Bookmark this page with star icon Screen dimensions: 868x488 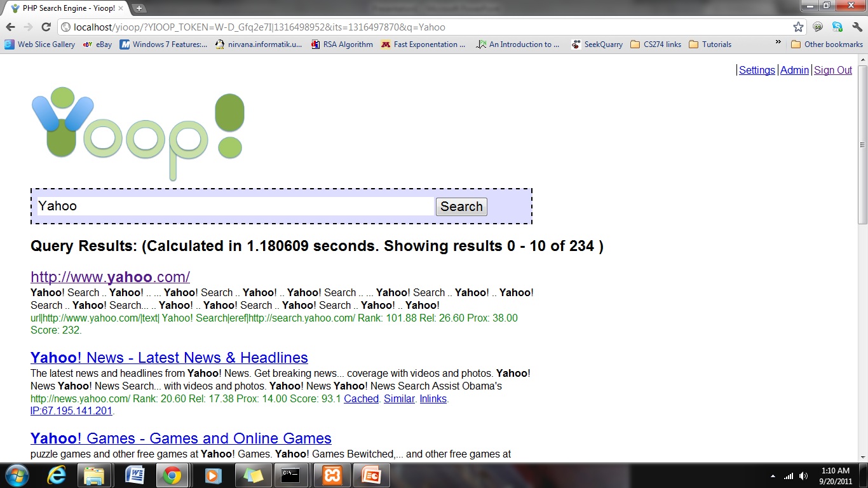(x=798, y=27)
